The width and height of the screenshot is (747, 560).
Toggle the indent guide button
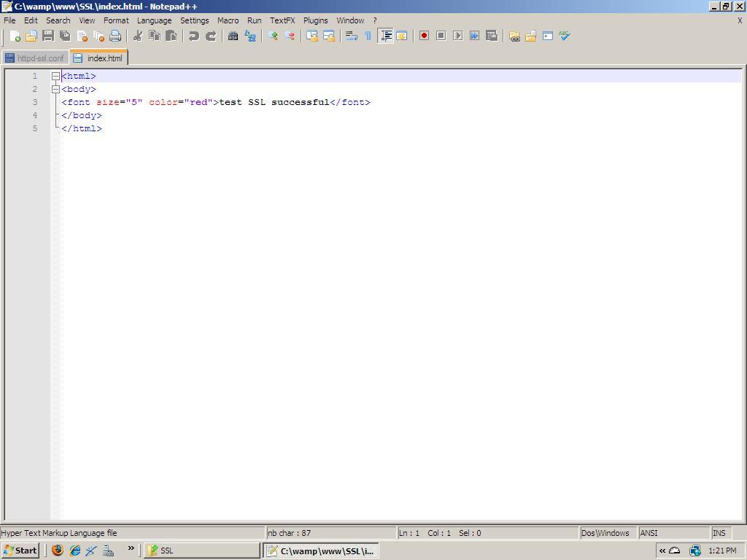(x=385, y=36)
